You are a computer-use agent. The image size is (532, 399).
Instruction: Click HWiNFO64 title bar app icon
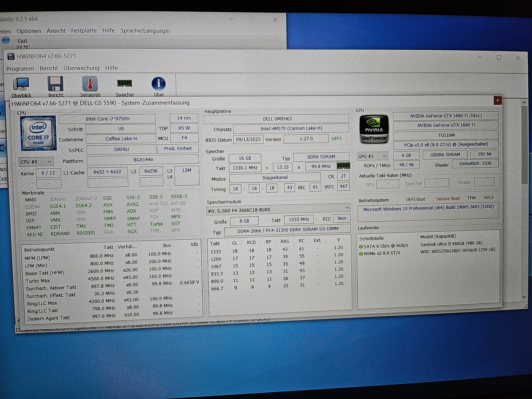click(11, 57)
